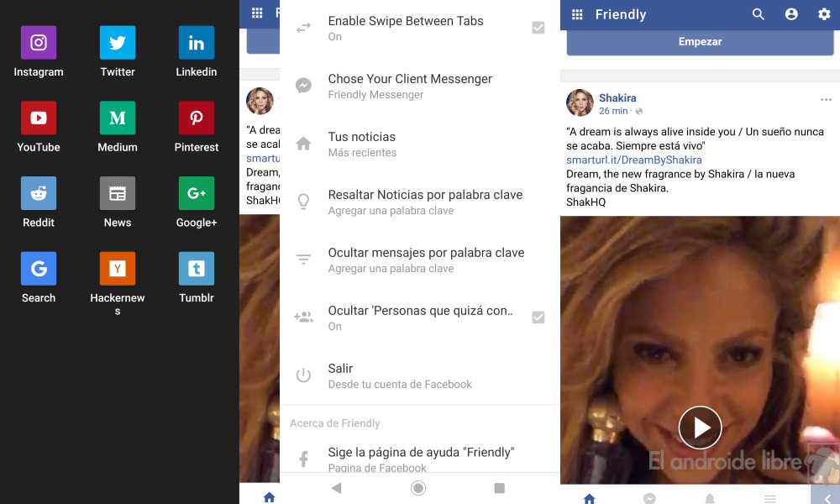
Task: Launch the Google+ shortcut
Action: pyautogui.click(x=196, y=193)
